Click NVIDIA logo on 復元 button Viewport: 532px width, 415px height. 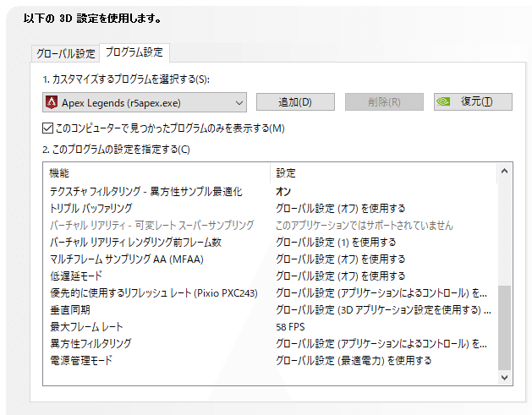tap(443, 101)
